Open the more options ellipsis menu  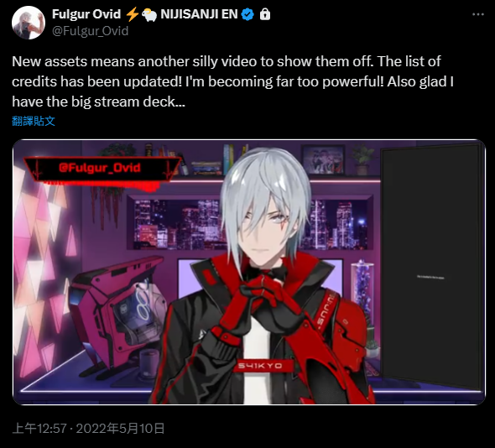[478, 14]
